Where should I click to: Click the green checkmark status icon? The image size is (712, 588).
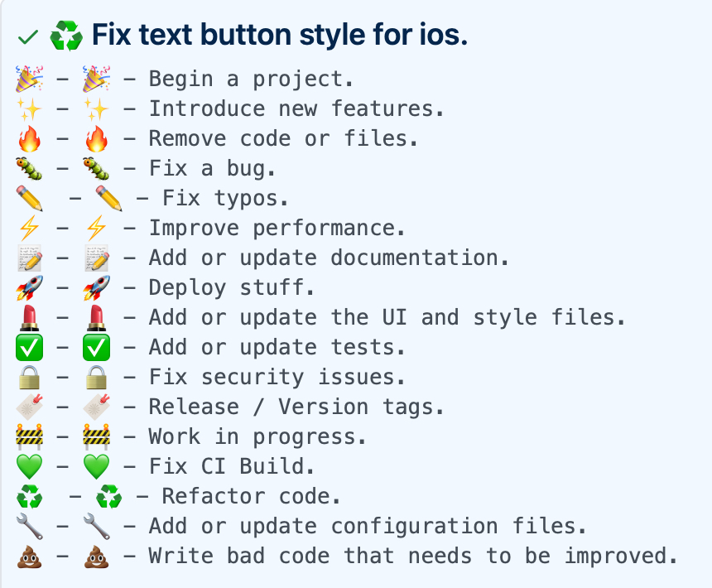pyautogui.click(x=27, y=37)
